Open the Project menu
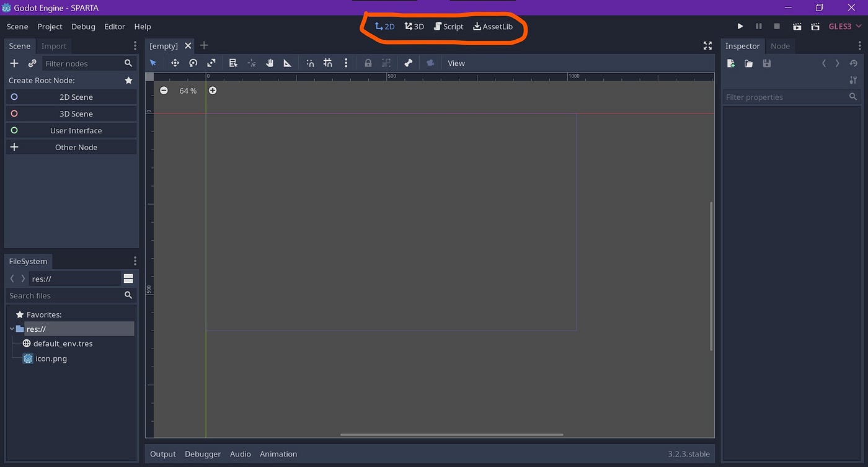Image resolution: width=868 pixels, height=467 pixels. point(50,27)
